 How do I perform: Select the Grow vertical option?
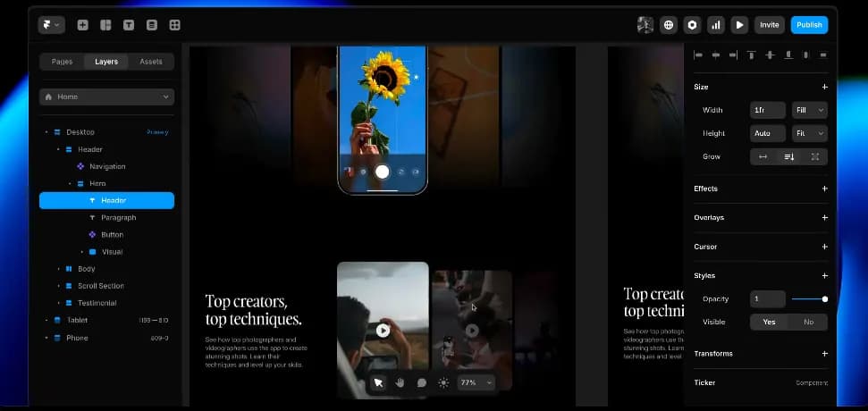click(x=788, y=156)
